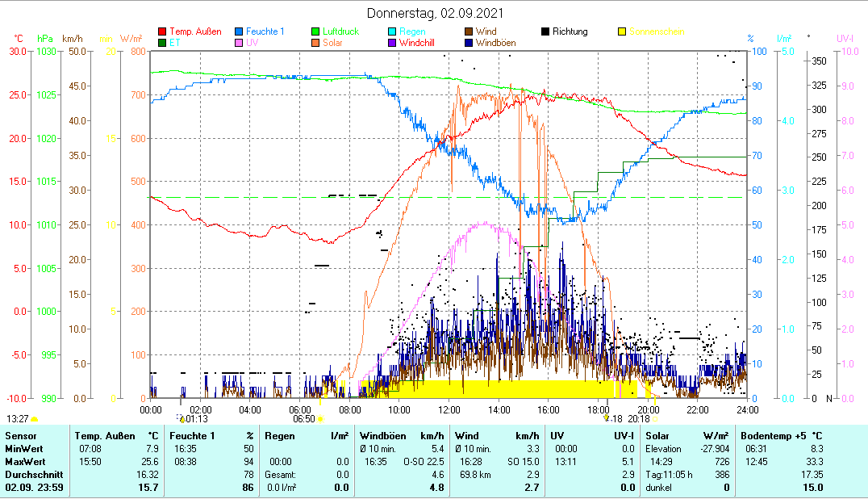868x499 pixels.
Task: Click the MinWert row label
Action: click(24, 449)
